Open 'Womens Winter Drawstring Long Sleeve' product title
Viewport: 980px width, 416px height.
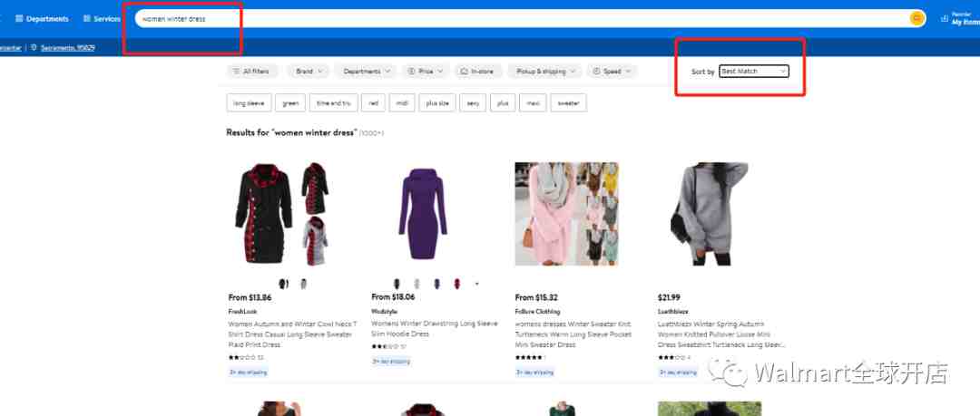435,329
